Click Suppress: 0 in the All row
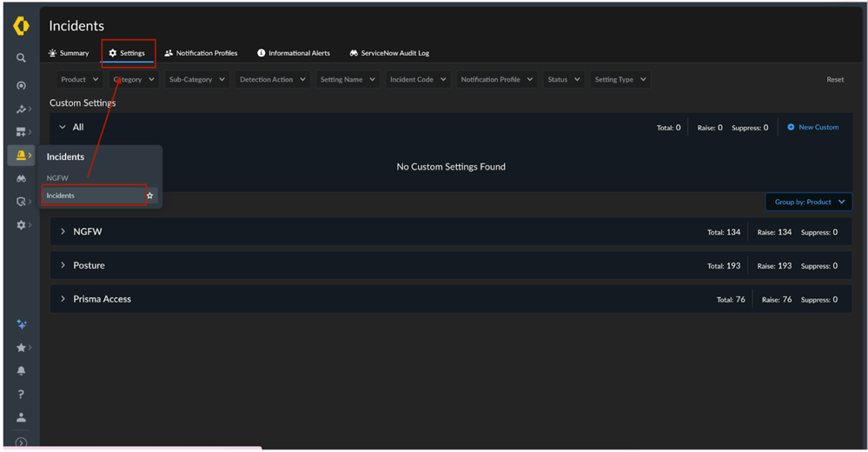 750,128
